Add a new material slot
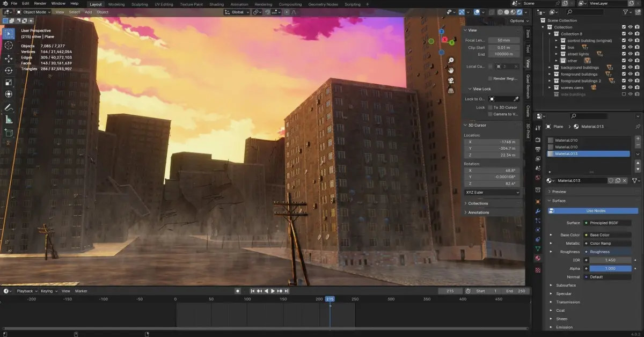This screenshot has width=644, height=337. [x=638, y=138]
